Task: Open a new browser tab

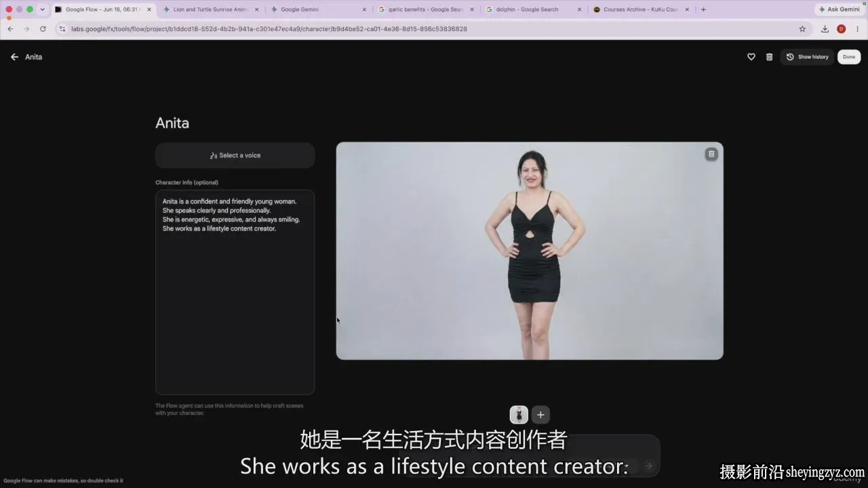Action: click(703, 9)
